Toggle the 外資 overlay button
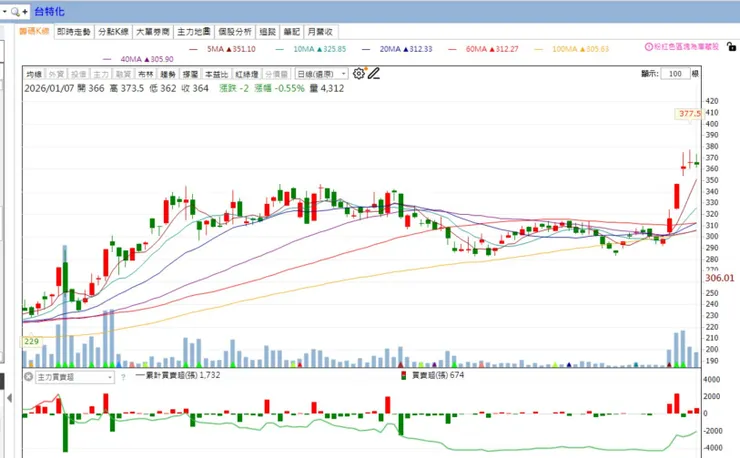 56,74
